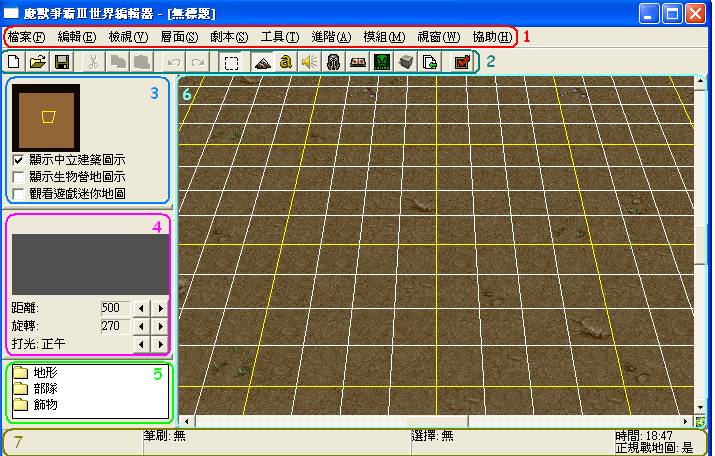Switch 打光 to previous setting with left arrow
Viewport: 715px width, 456px height.
pyautogui.click(x=141, y=344)
